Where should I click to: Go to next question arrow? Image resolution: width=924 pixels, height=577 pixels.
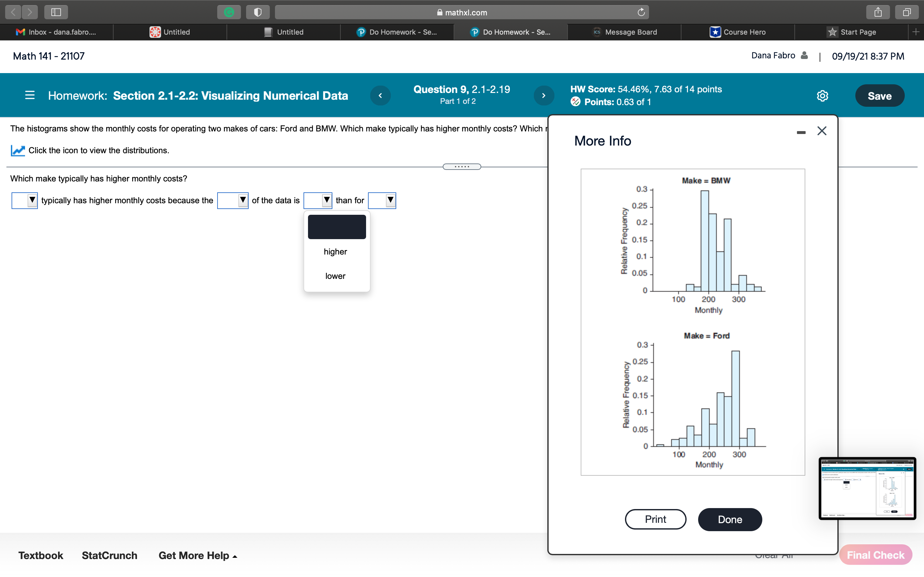click(x=544, y=96)
